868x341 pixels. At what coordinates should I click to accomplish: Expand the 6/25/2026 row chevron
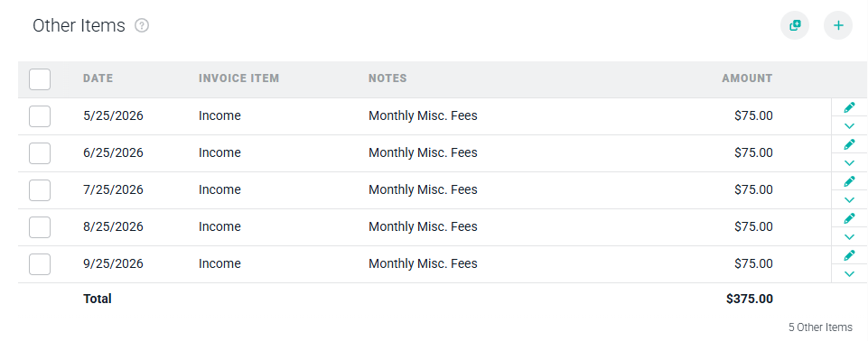click(x=849, y=163)
